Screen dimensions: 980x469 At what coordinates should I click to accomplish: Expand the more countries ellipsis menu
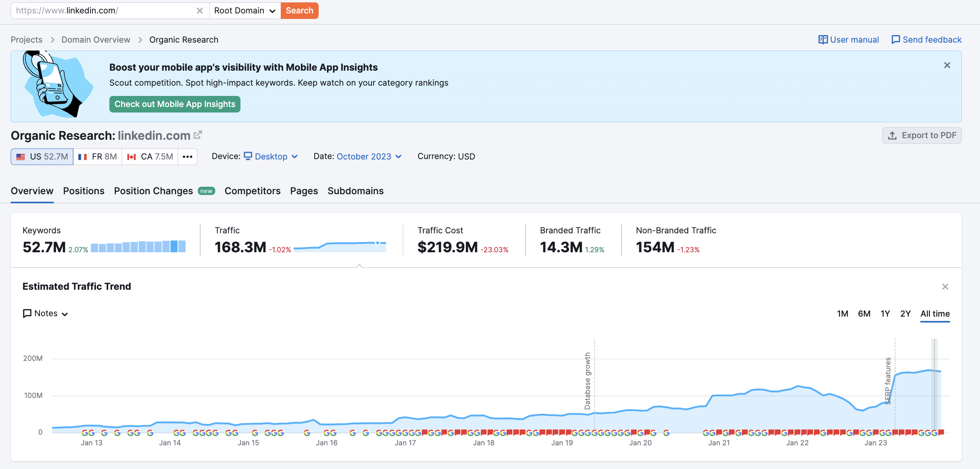[x=187, y=156]
